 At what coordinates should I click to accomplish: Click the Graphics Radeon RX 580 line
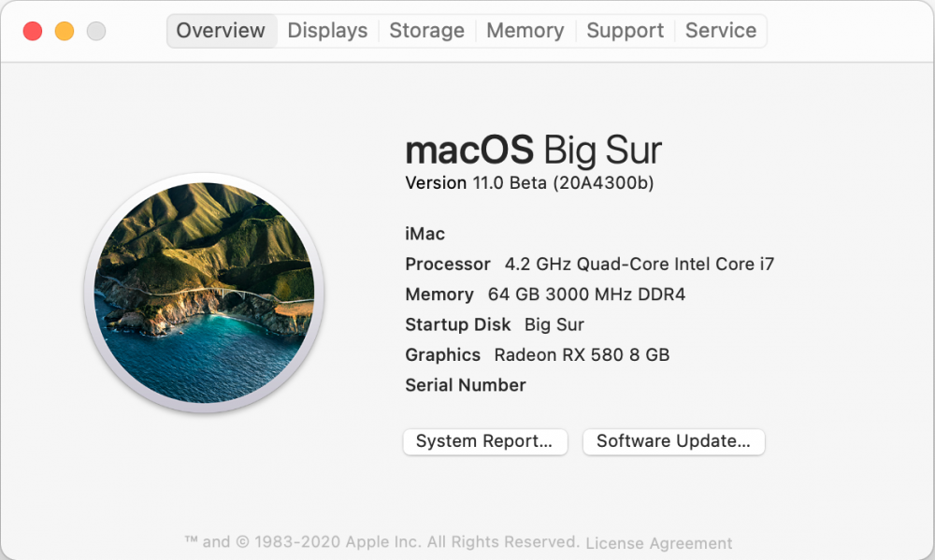click(538, 355)
